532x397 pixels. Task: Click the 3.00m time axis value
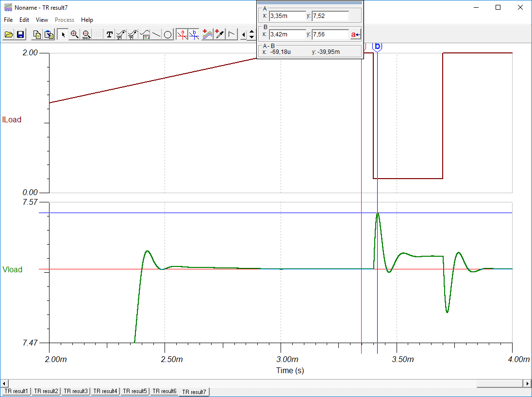pyautogui.click(x=287, y=359)
